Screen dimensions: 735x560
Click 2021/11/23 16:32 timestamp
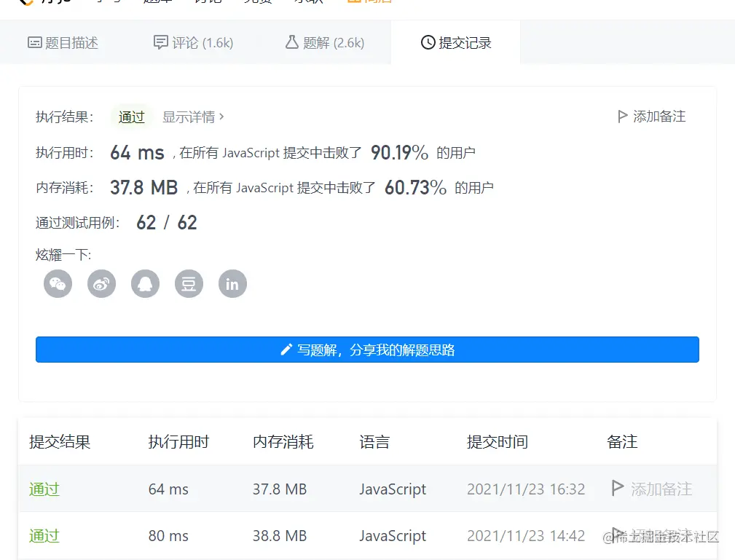click(526, 489)
